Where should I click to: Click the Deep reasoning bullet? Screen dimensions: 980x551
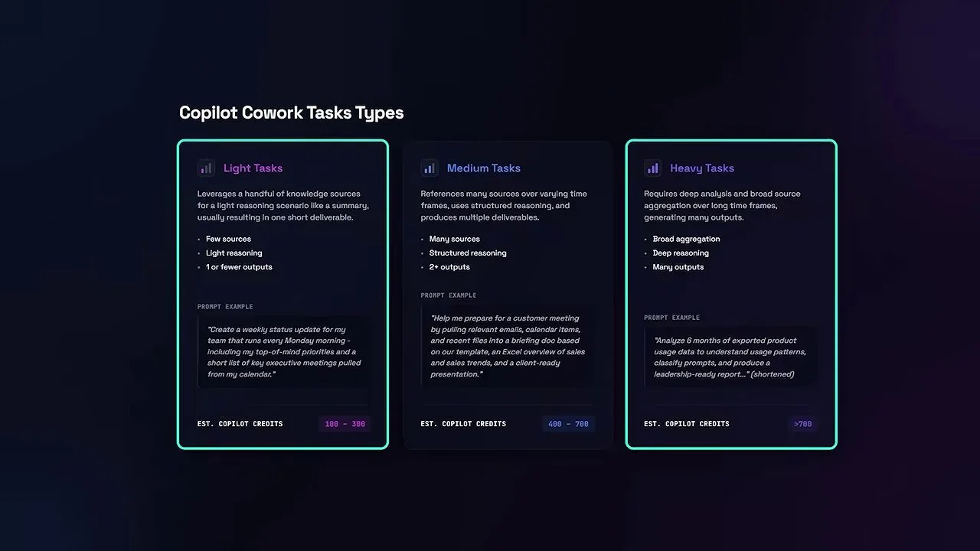point(681,253)
